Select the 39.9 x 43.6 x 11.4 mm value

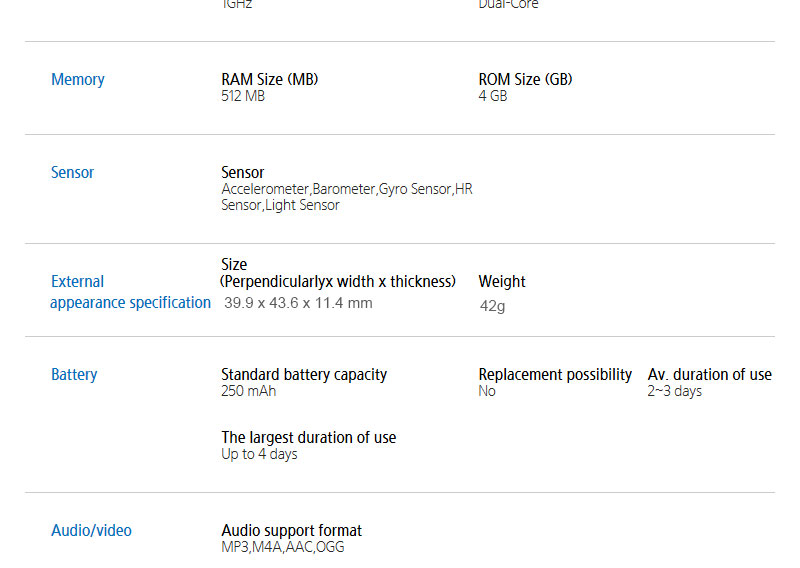(x=298, y=303)
